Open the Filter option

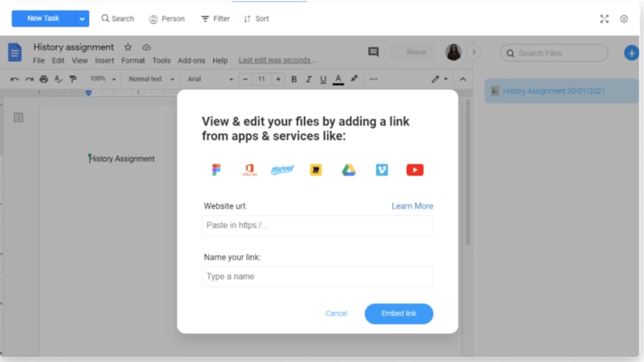pyautogui.click(x=215, y=19)
